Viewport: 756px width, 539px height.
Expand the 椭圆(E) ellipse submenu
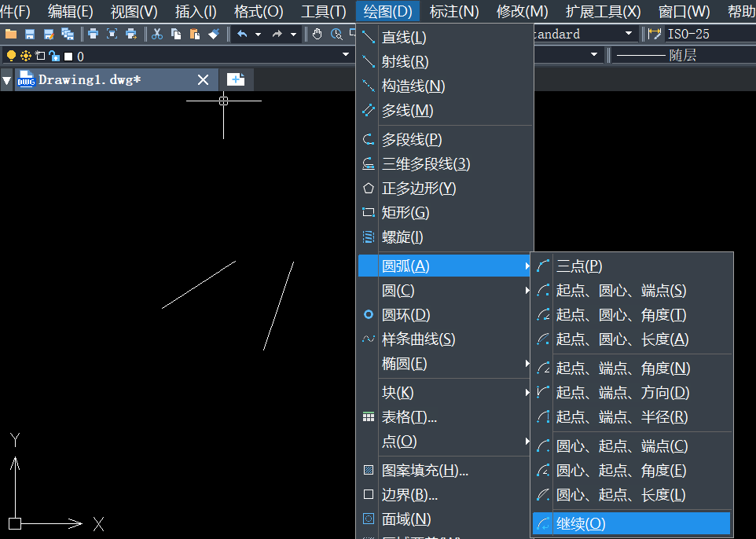click(446, 364)
